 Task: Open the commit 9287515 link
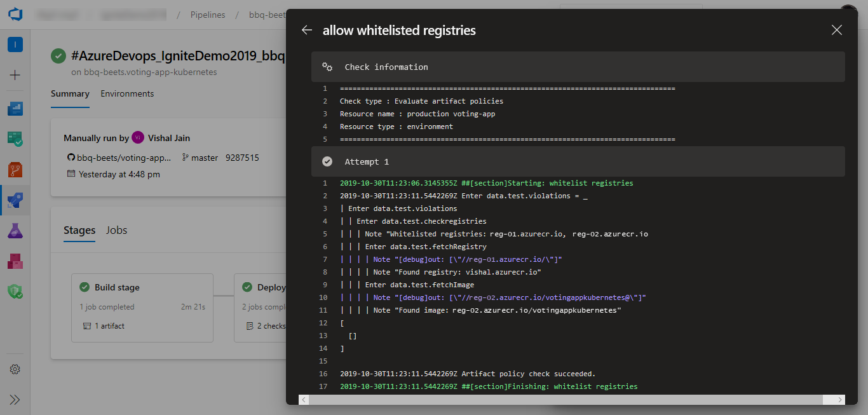(x=242, y=158)
